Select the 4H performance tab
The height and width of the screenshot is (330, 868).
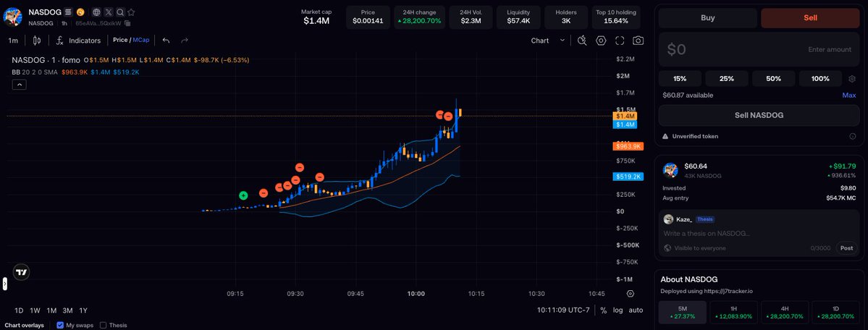pyautogui.click(x=785, y=313)
